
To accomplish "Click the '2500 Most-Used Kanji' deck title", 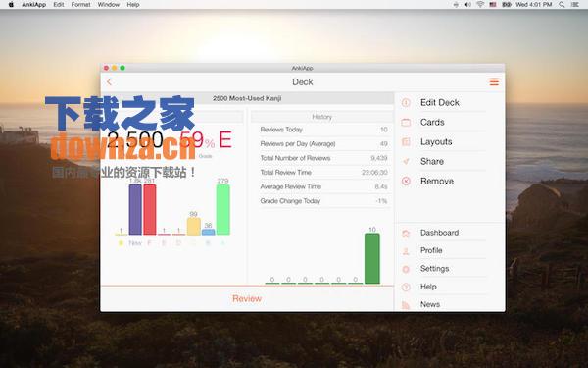I will click(247, 98).
